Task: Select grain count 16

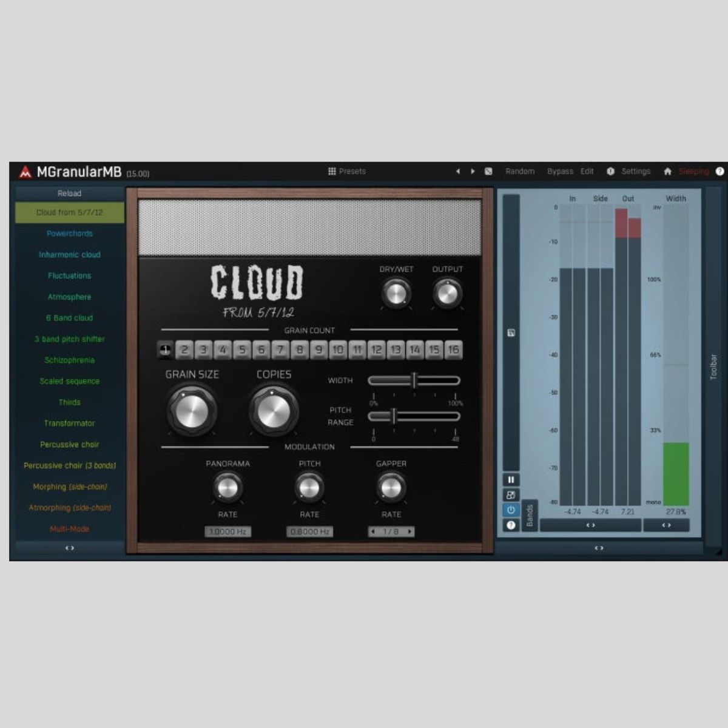Action: click(x=453, y=349)
